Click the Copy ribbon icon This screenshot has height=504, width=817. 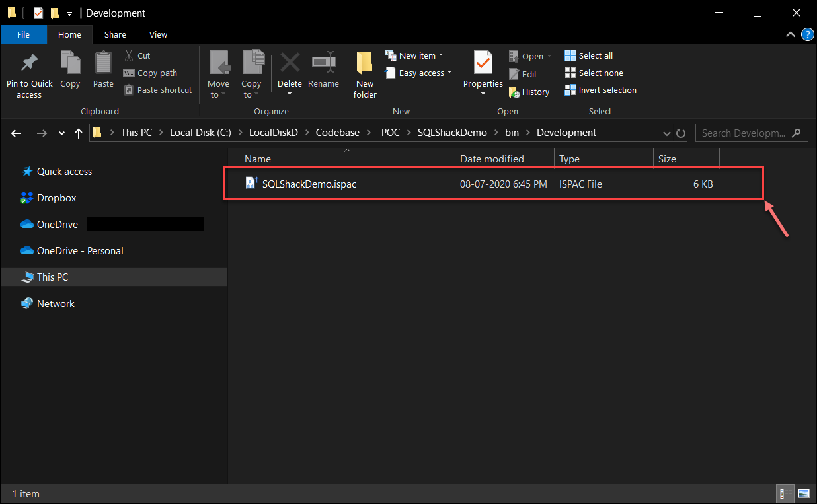(70, 63)
